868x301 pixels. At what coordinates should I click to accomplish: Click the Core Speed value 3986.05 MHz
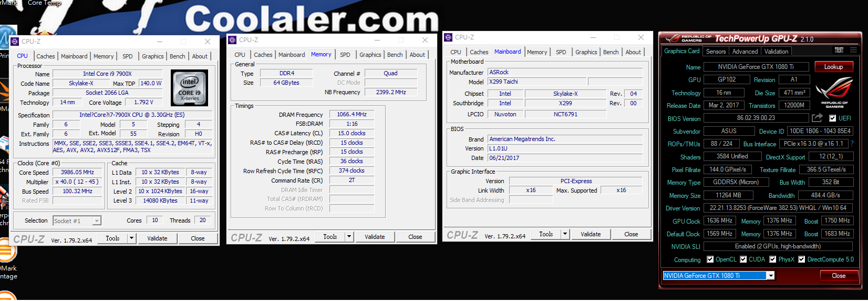(x=77, y=173)
